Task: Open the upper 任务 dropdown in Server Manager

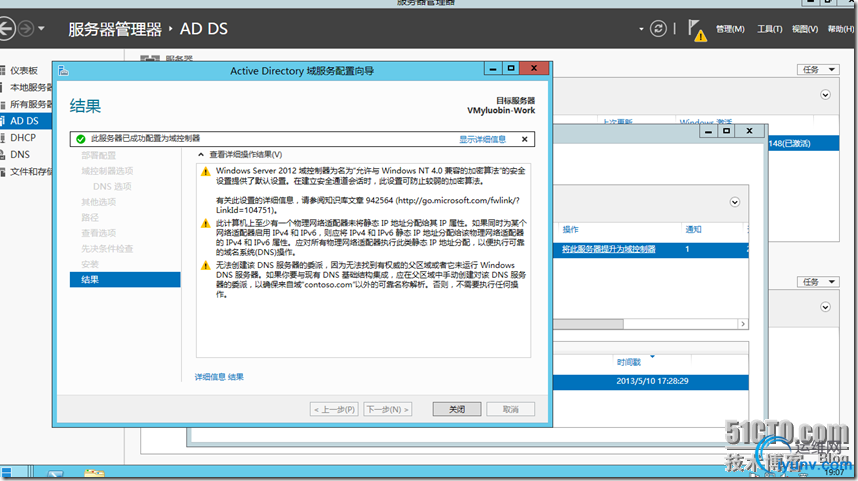Action: [818, 69]
